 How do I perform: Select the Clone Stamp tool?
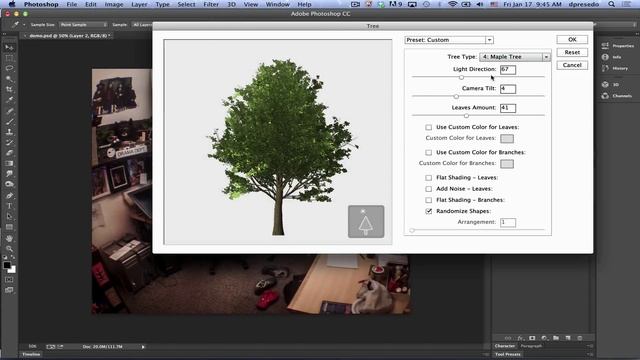click(x=9, y=132)
